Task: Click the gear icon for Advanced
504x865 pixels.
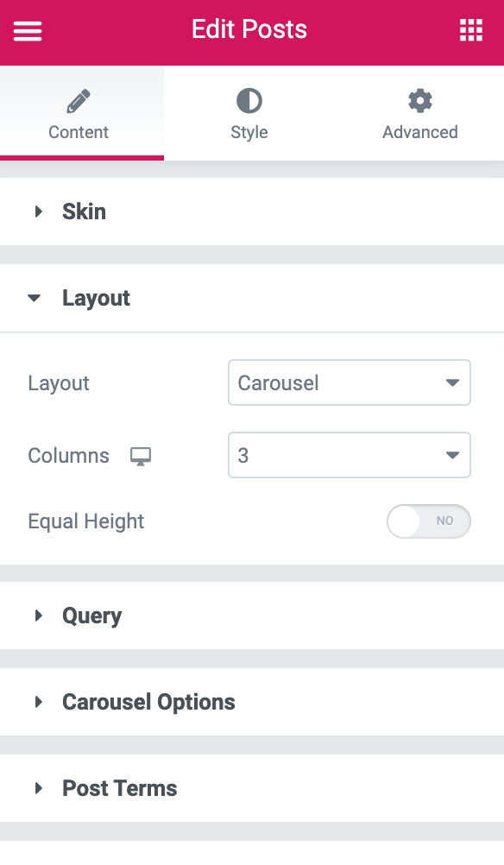Action: coord(420,102)
